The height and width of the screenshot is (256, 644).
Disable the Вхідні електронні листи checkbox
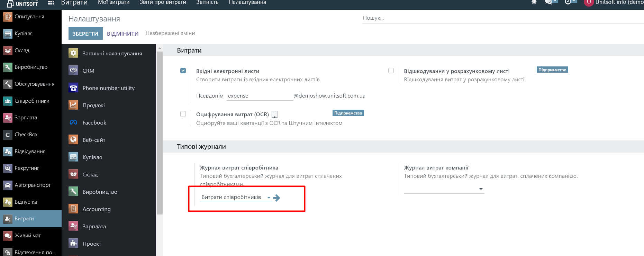click(x=183, y=71)
